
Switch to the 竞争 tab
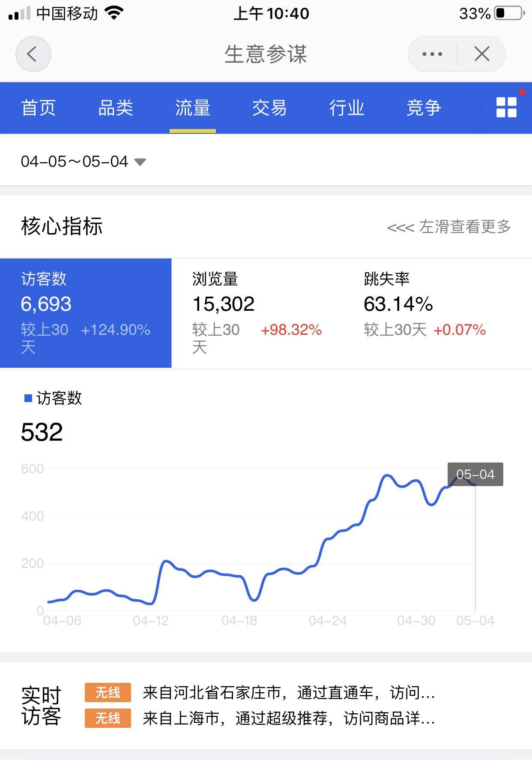424,108
